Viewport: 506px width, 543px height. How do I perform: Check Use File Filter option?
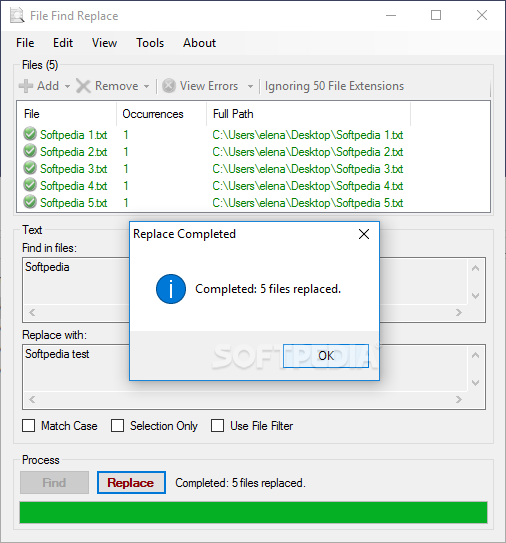[218, 426]
